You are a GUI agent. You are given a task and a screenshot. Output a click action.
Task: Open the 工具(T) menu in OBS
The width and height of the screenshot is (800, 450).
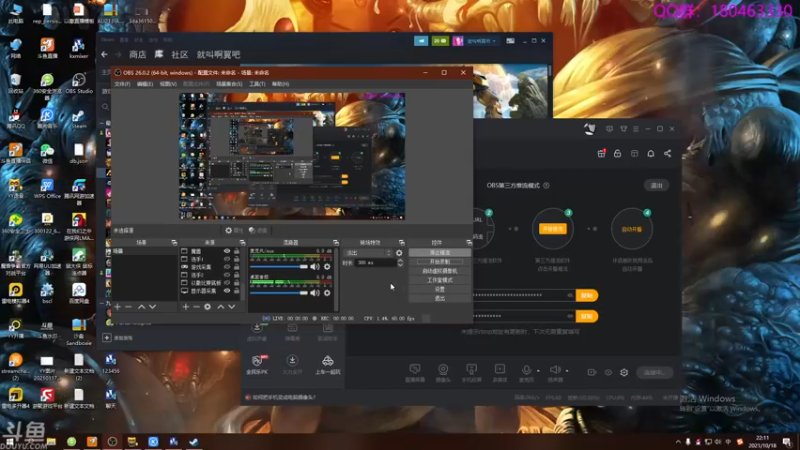(257, 84)
